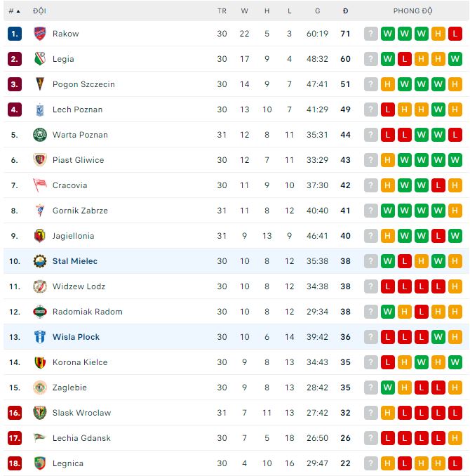Click the Warta Poznan green crest

tap(39, 135)
